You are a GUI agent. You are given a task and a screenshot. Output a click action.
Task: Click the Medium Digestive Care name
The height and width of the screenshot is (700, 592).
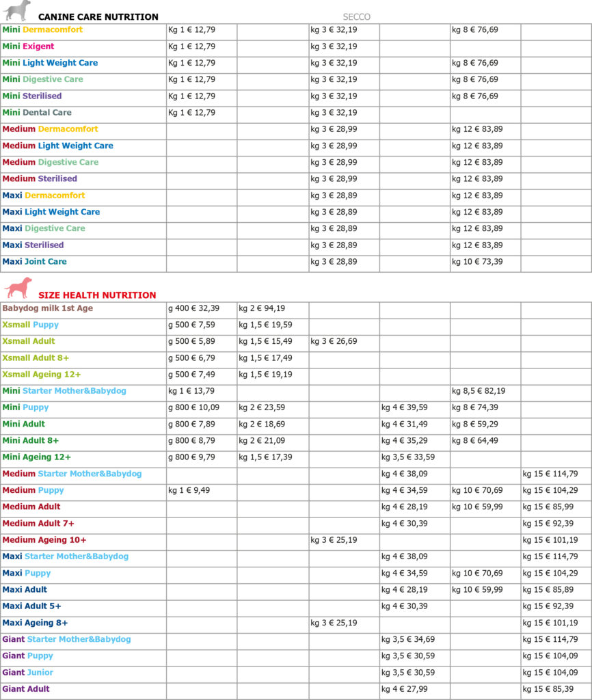[x=51, y=162]
